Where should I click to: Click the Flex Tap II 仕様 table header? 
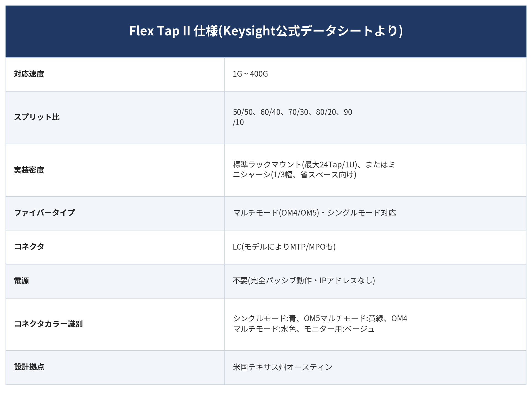click(x=266, y=31)
